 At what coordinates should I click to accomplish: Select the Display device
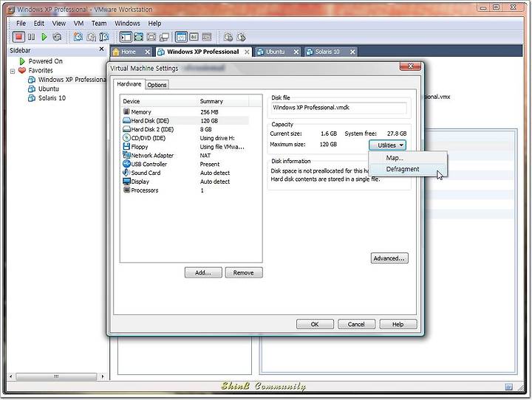[x=185, y=182]
